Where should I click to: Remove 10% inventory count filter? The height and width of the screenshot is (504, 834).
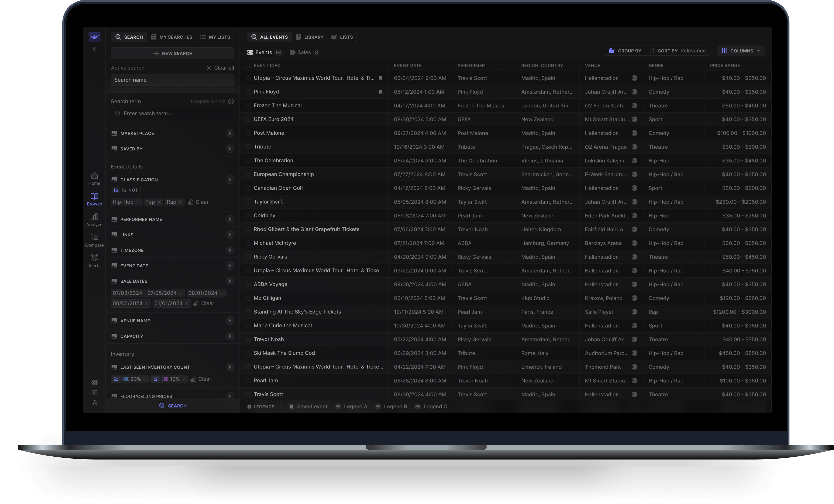pyautogui.click(x=184, y=379)
